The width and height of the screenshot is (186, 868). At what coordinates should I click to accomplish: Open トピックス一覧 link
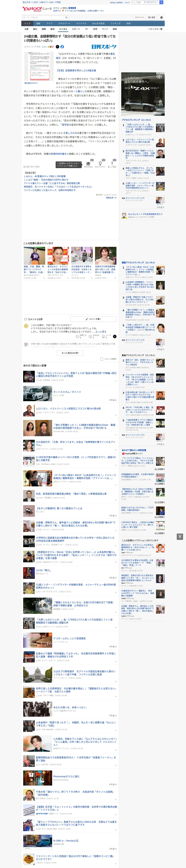[x=155, y=29]
